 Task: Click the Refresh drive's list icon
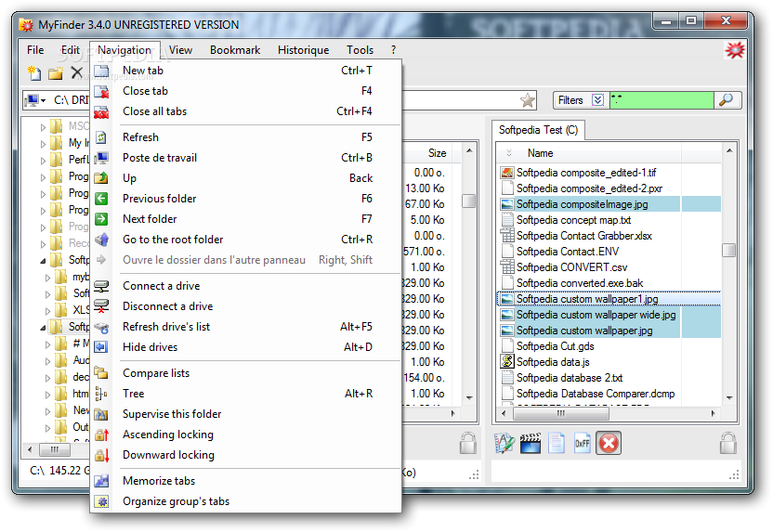click(101, 327)
